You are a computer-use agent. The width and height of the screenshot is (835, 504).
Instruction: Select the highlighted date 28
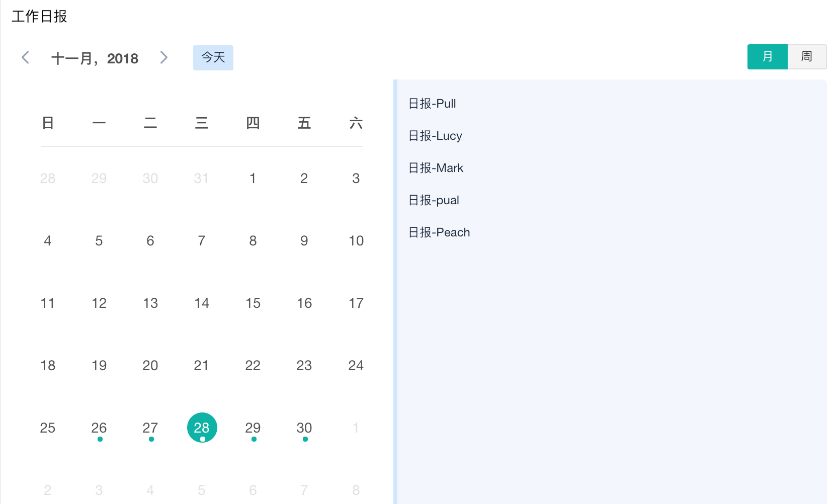point(202,428)
